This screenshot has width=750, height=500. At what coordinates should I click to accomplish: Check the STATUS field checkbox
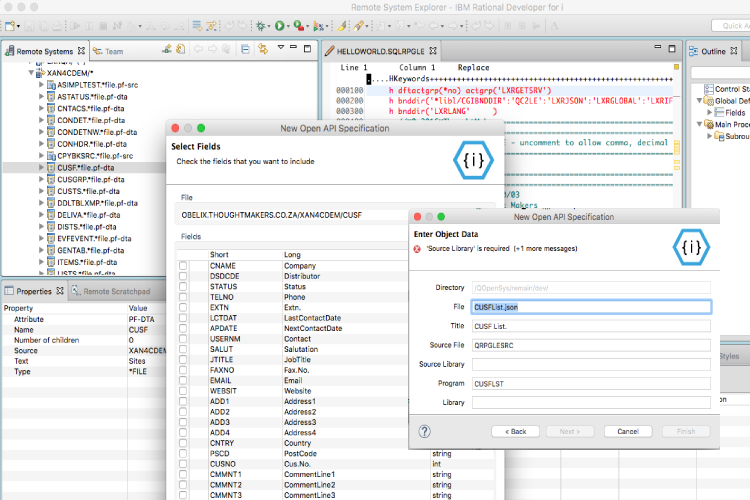[x=183, y=287]
